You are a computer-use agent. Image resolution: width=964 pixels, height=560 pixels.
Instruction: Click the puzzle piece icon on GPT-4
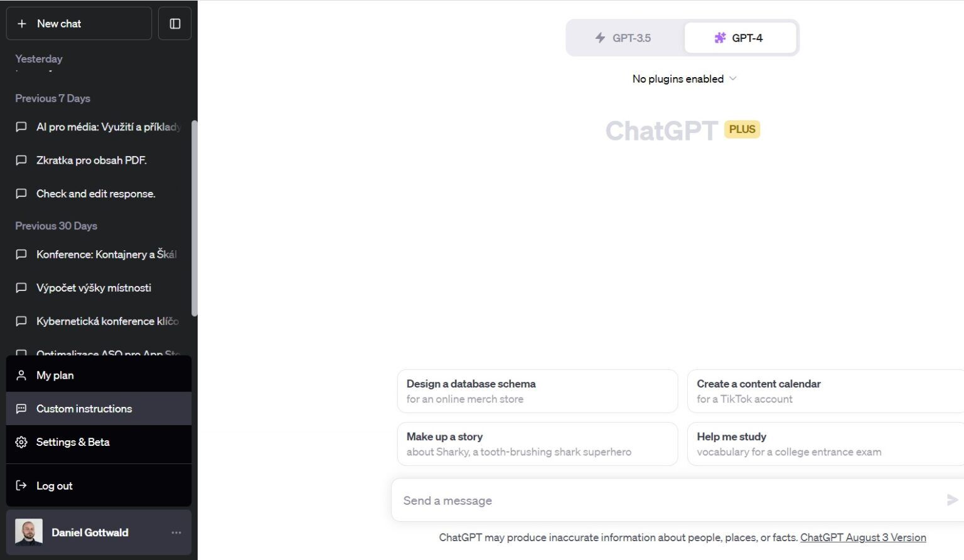point(720,38)
